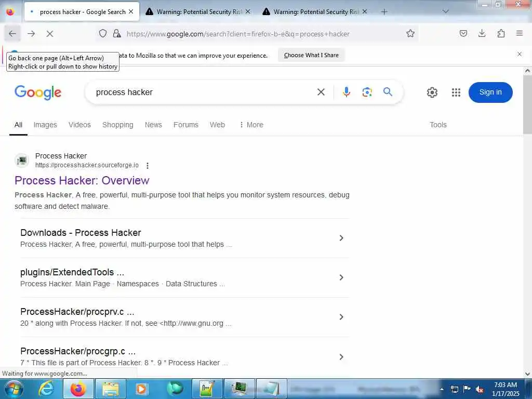
Task: Open the ProcessHacker/procprv.c link
Action: point(77,312)
